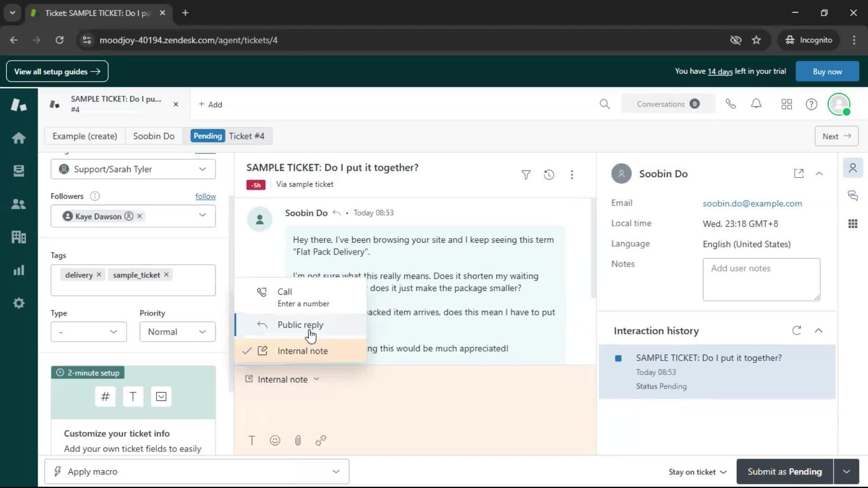The width and height of the screenshot is (868, 488).
Task: Open the Internal note channel selector
Action: coord(283,379)
